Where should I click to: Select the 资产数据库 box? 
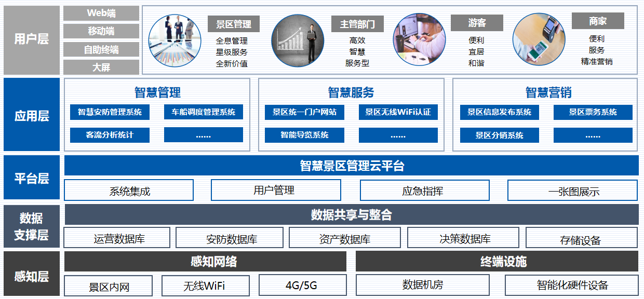(345, 238)
